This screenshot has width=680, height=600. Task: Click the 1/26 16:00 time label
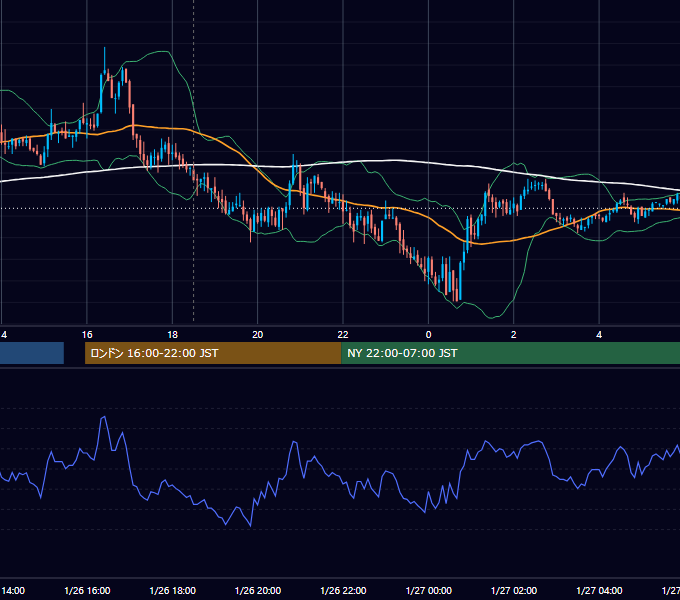point(87,590)
